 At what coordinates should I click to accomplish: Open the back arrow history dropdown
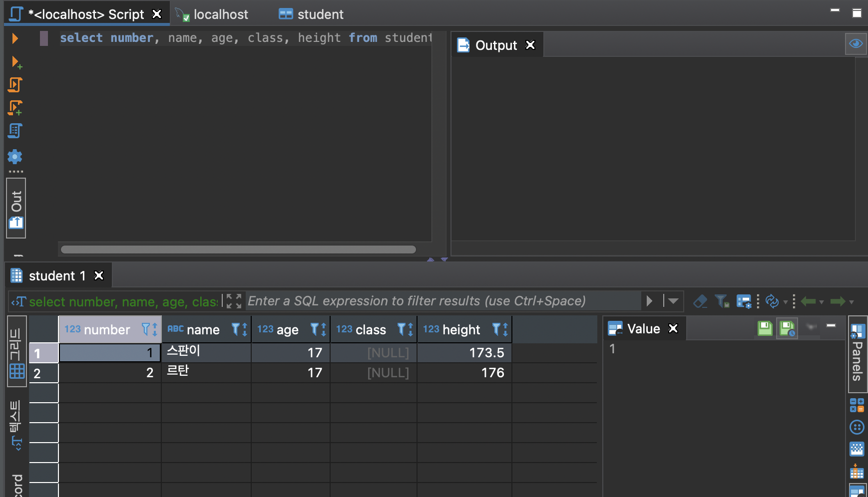click(x=822, y=302)
